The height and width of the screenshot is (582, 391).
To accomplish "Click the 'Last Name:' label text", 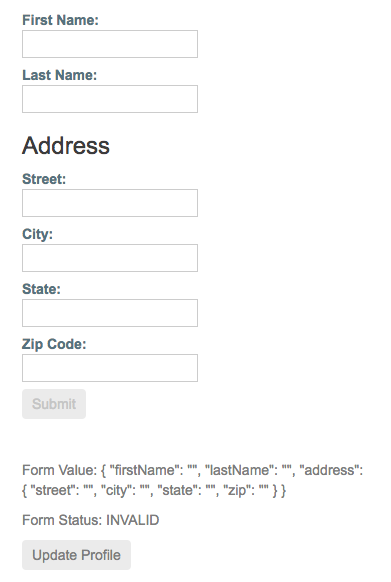I will pos(59,75).
